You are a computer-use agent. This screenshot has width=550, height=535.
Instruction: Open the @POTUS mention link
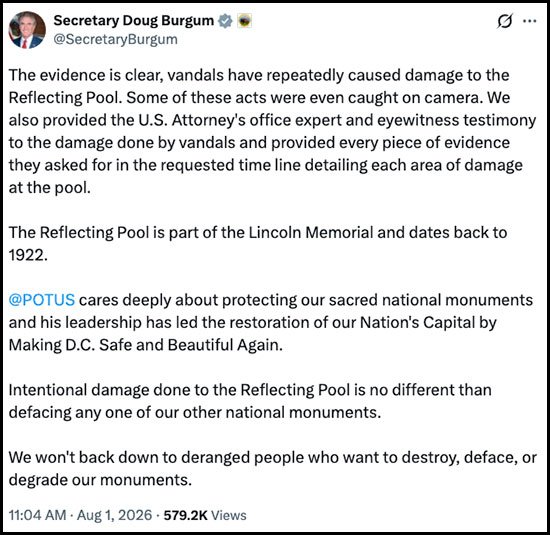(x=42, y=300)
